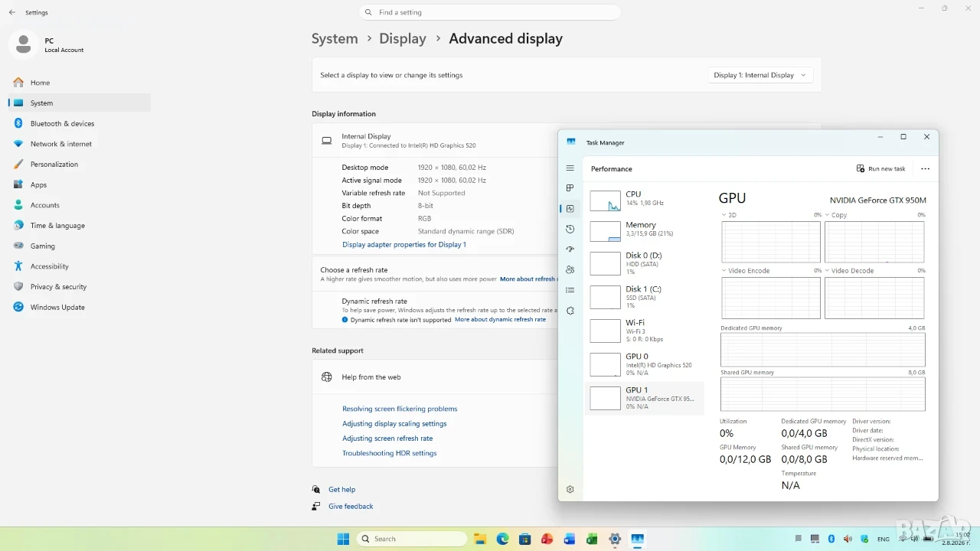This screenshot has width=980, height=551.
Task: Open Troubleshooting HDR settings link
Action: point(390,453)
